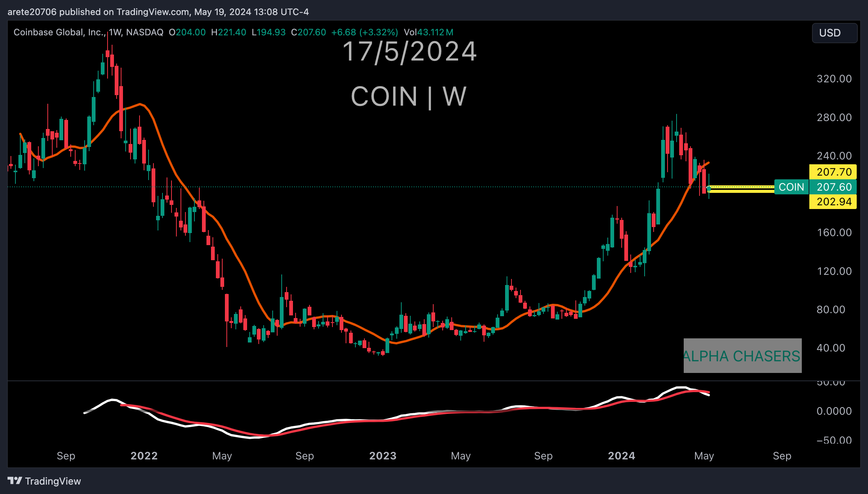
Task: Click the 2024 time axis label
Action: [622, 456]
